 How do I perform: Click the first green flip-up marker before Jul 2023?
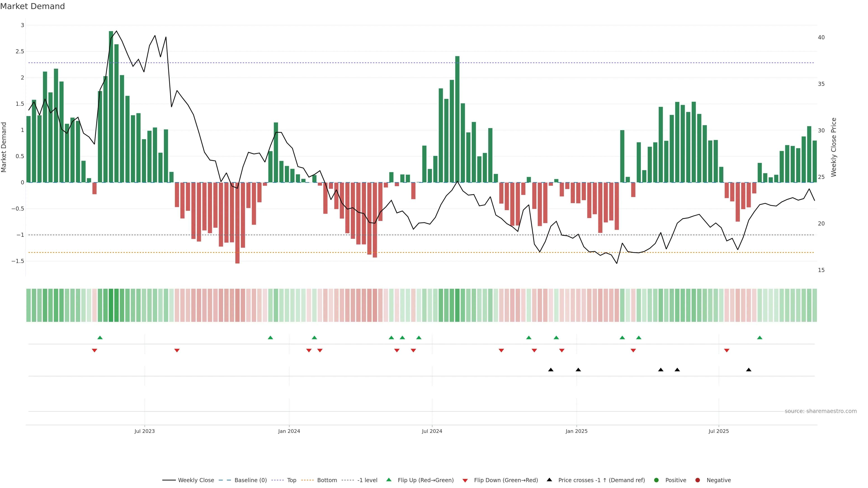pos(100,338)
